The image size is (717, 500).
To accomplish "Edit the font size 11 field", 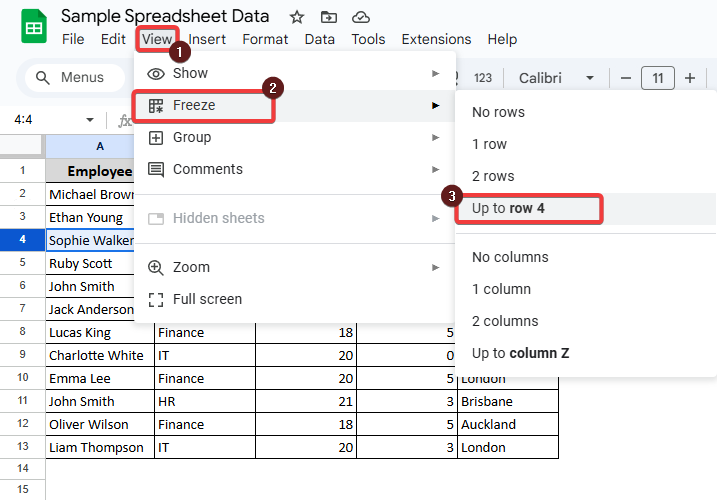I will tap(657, 78).
